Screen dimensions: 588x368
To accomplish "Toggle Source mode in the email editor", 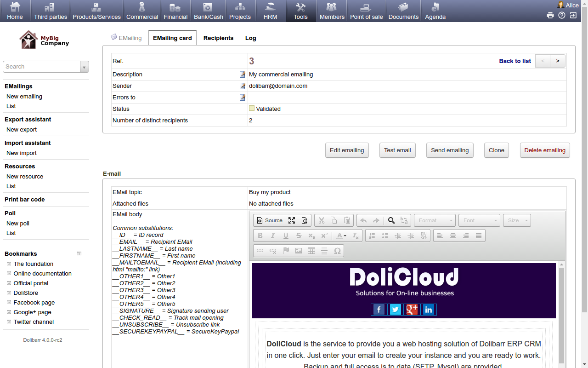I will point(269,220).
